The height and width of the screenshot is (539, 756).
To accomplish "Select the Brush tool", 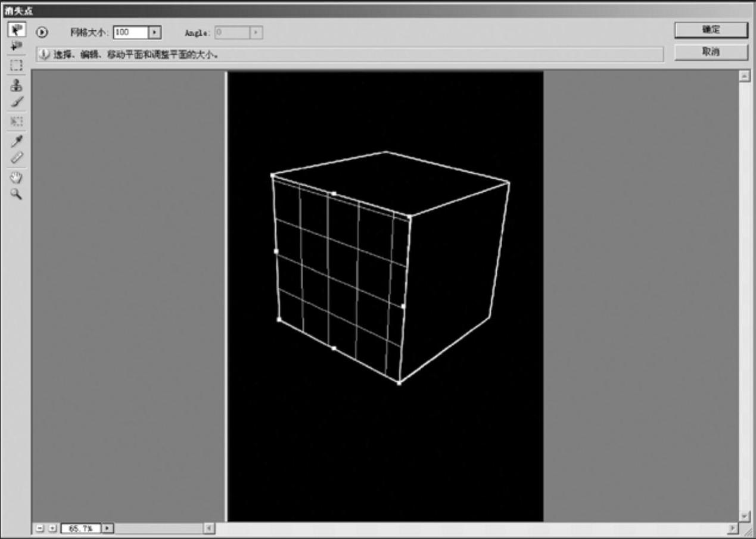I will coord(16,102).
